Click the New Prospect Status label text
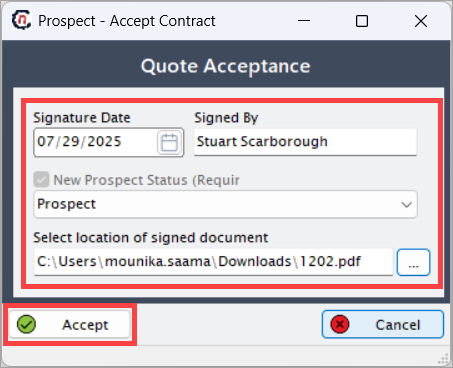Image resolution: width=453 pixels, height=368 pixels. pos(146,180)
